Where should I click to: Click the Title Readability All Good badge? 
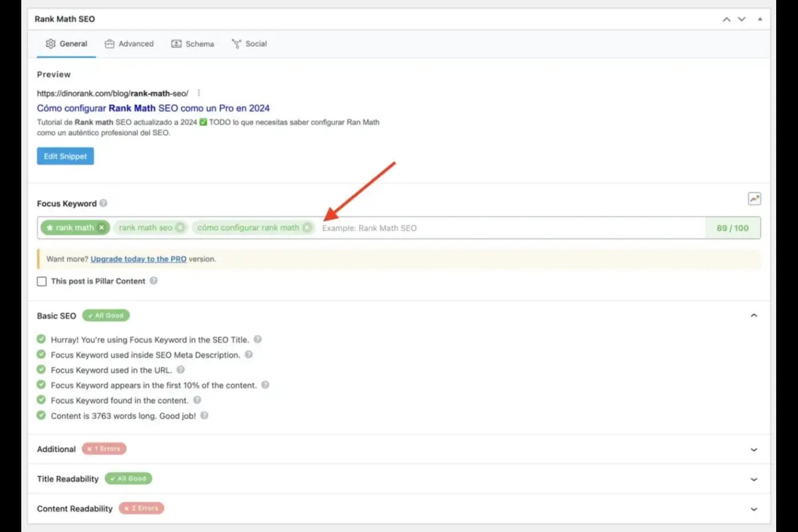[128, 479]
